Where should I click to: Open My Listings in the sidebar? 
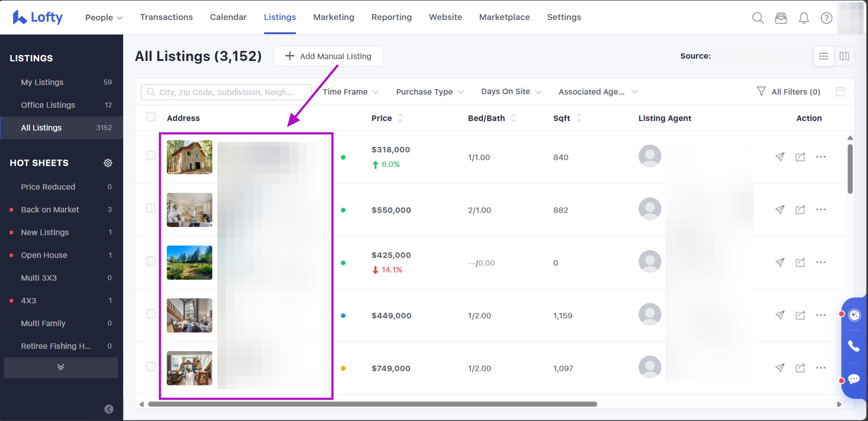tap(42, 82)
